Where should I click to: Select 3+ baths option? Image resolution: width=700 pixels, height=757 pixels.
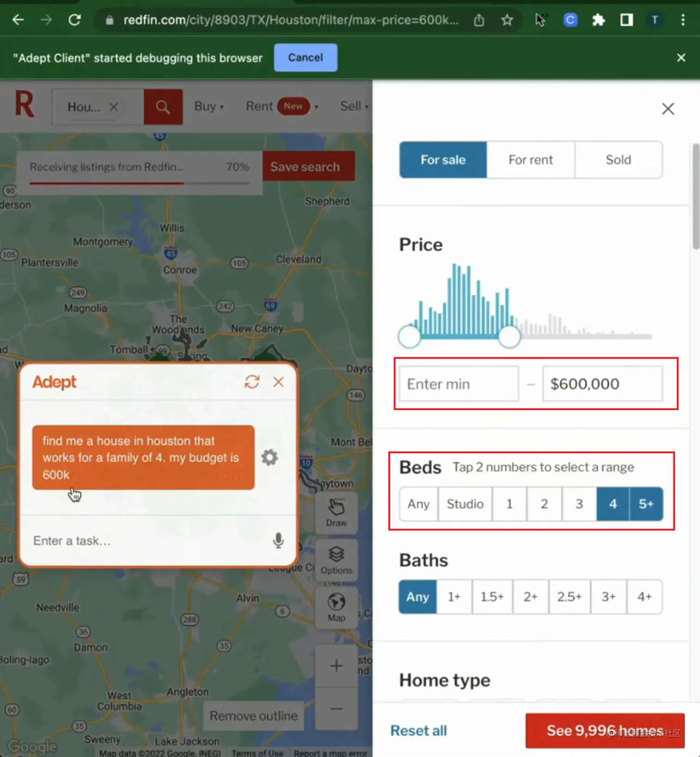tap(608, 597)
